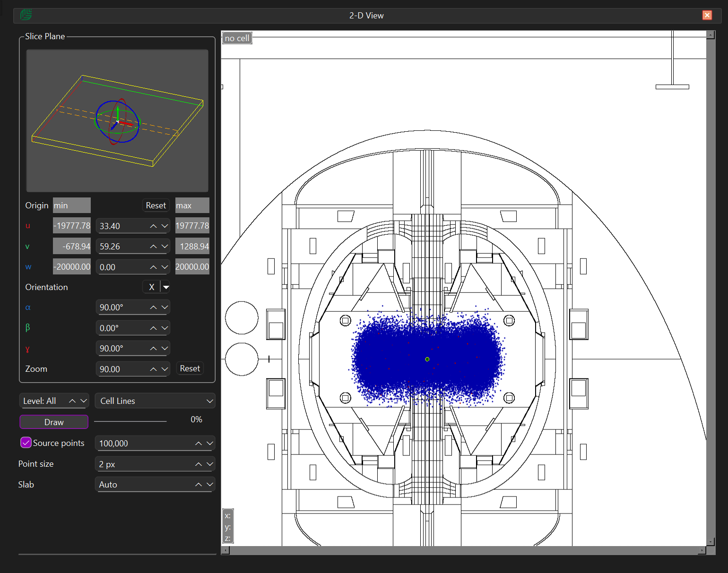The height and width of the screenshot is (573, 728).
Task: Increase the w origin value
Action: [x=153, y=267]
